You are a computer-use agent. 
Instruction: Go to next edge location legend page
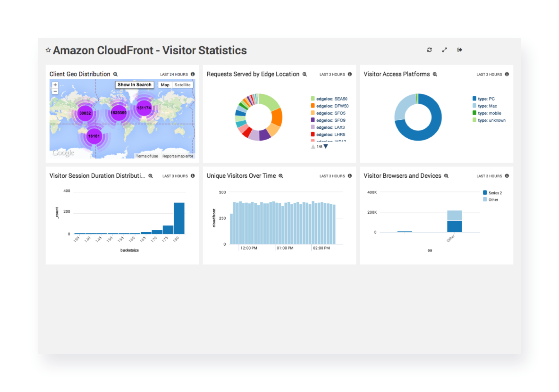(326, 146)
